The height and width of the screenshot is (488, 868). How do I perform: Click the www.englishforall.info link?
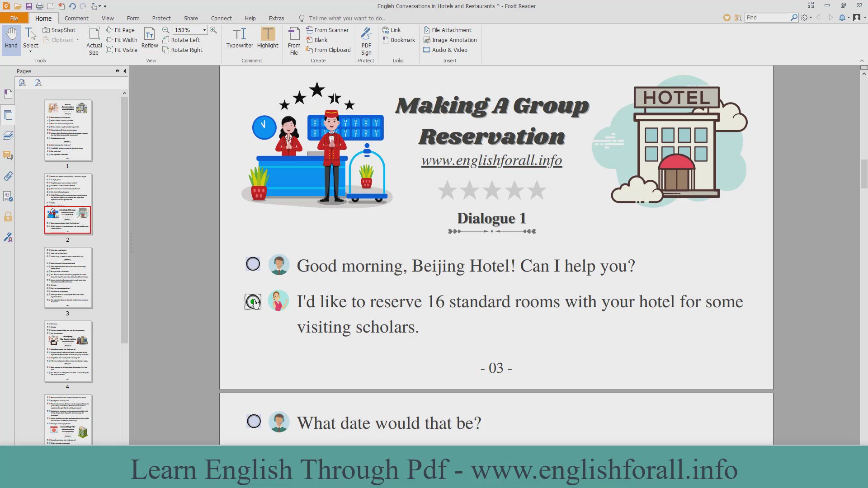[x=491, y=161]
